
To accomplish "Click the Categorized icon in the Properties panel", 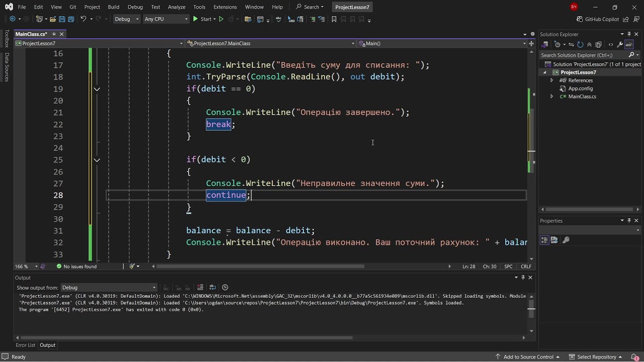I will tap(544, 240).
